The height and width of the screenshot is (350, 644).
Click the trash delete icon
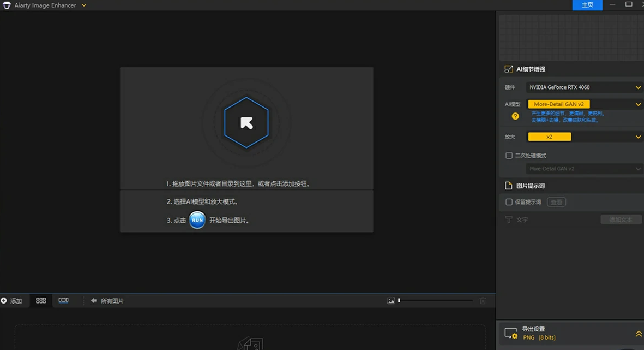[483, 301]
